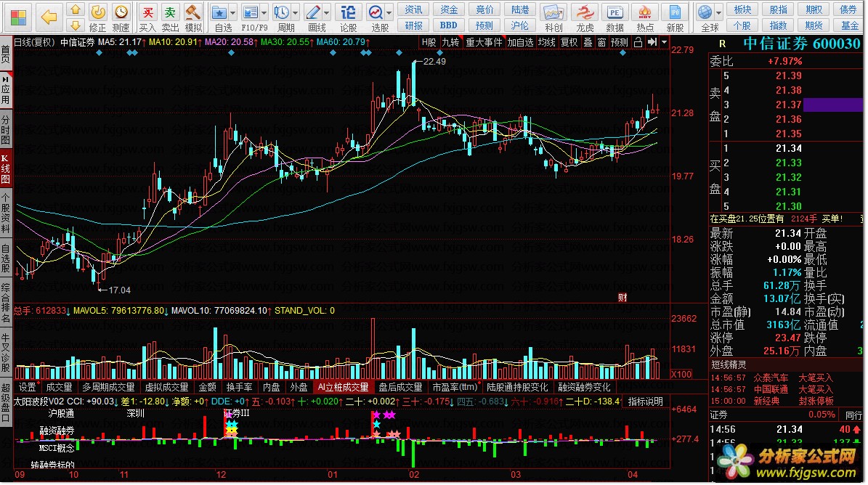
Task: Open the 科创 chart icon
Action: point(553,12)
